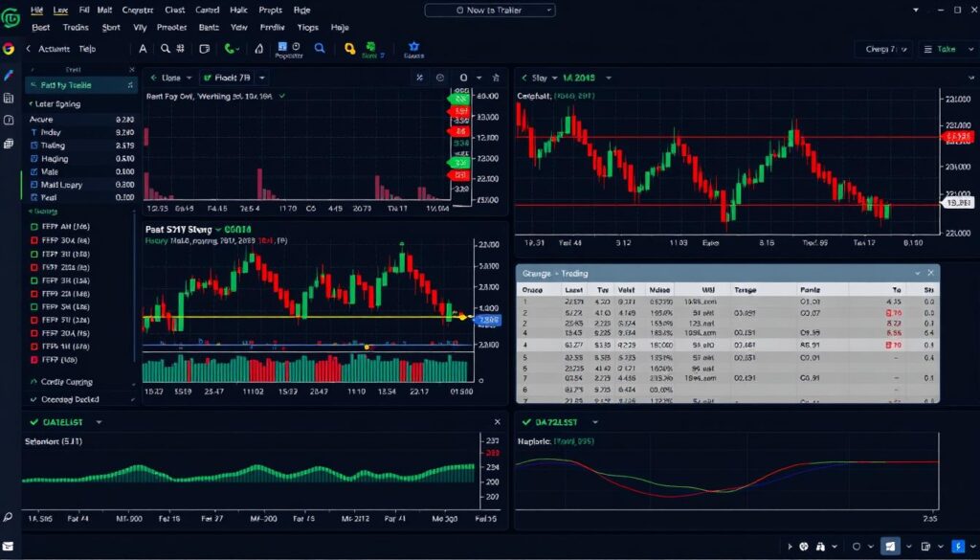980x560 pixels.
Task: Click the blue pen icon in sidebar
Action: (x=9, y=75)
